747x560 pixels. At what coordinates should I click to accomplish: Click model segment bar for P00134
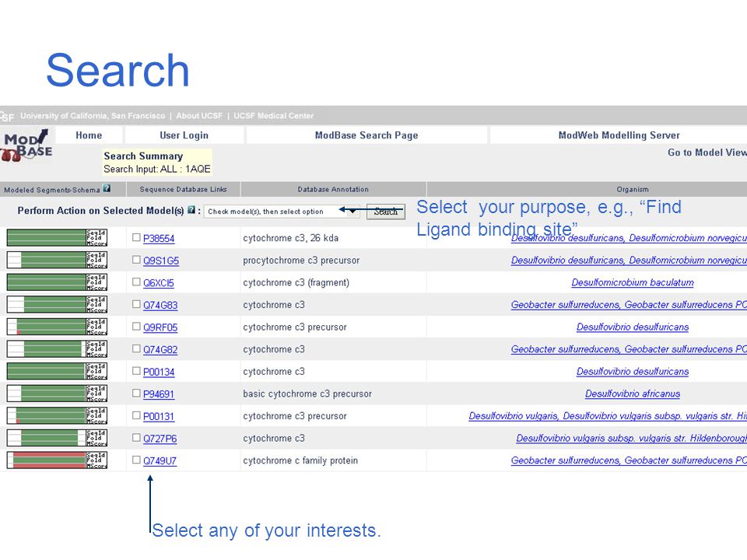pyautogui.click(x=57, y=371)
